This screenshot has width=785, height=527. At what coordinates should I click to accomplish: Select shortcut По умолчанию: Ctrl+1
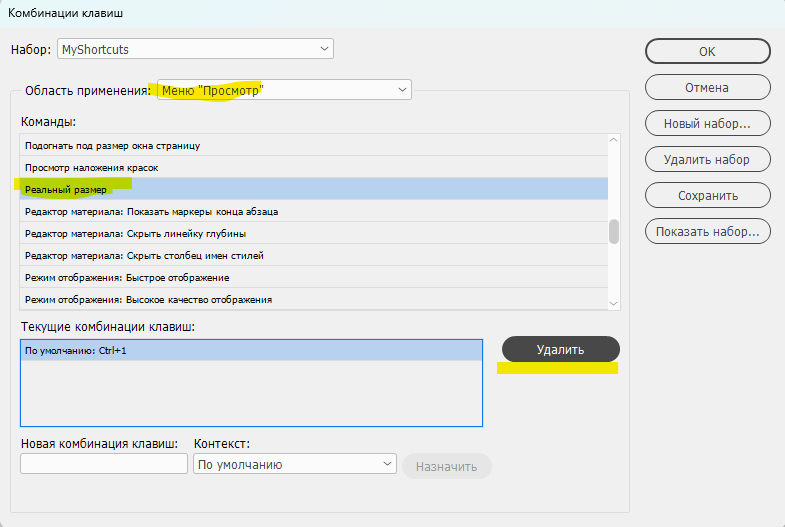tap(251, 350)
